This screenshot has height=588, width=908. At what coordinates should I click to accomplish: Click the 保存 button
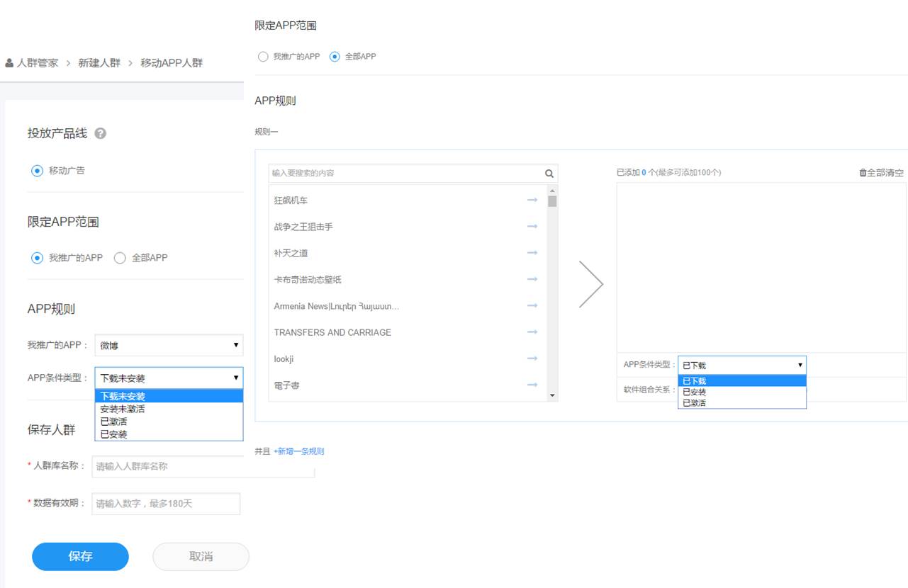(x=80, y=556)
